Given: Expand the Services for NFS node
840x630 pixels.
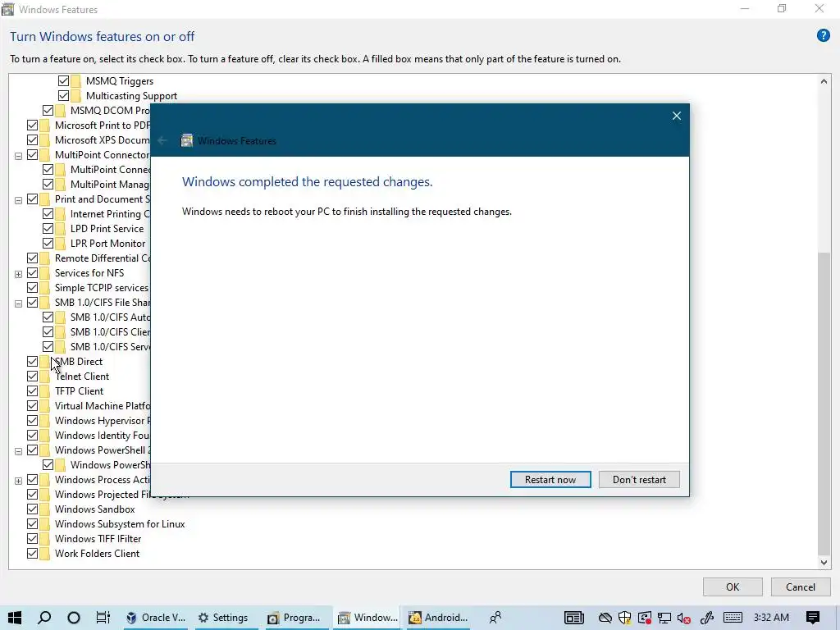Looking at the screenshot, I should [x=18, y=274].
